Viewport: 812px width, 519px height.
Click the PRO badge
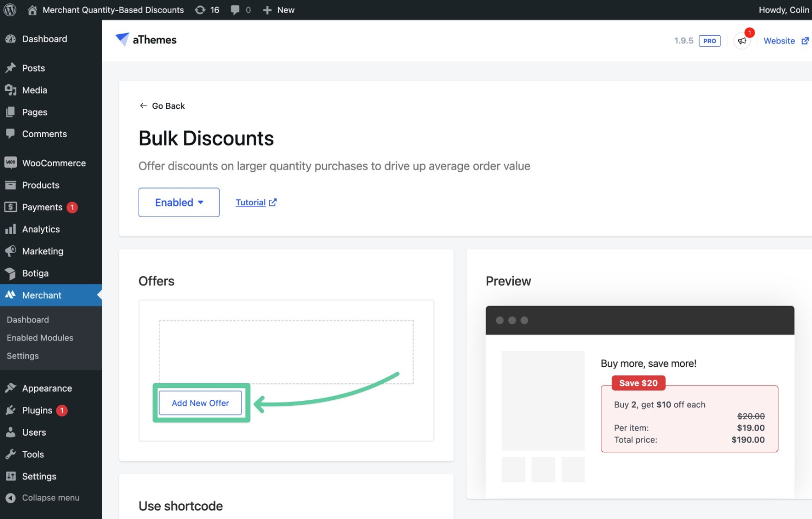[x=710, y=41]
